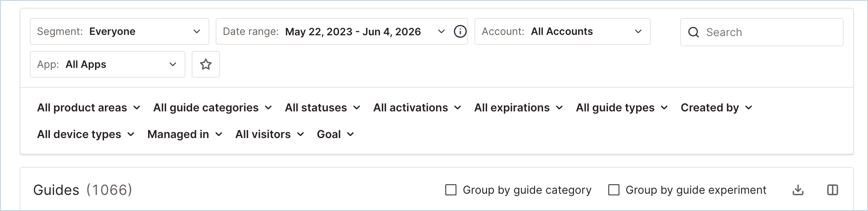Click the star favorite filter icon
The image size is (868, 211).
click(x=206, y=64)
